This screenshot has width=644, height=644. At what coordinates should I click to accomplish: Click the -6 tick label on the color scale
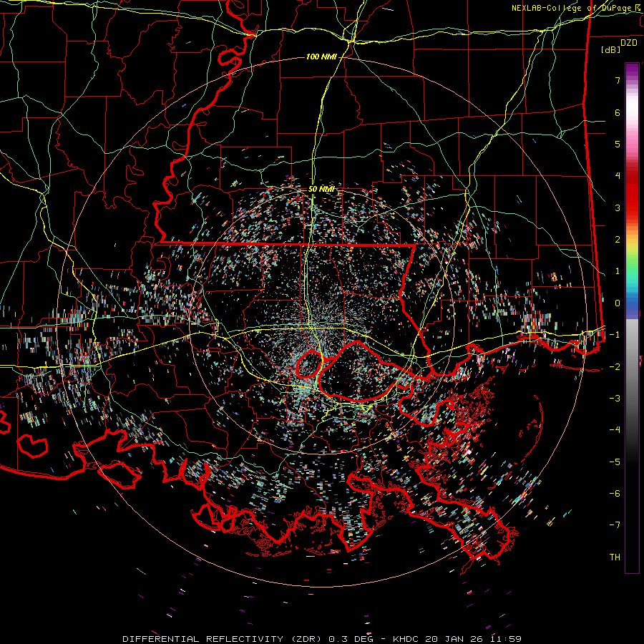coord(615,494)
